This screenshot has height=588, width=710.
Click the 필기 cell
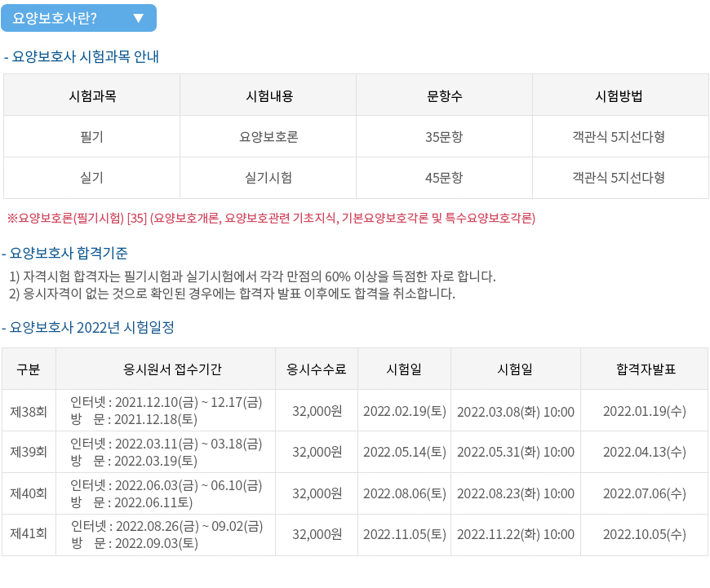[92, 137]
